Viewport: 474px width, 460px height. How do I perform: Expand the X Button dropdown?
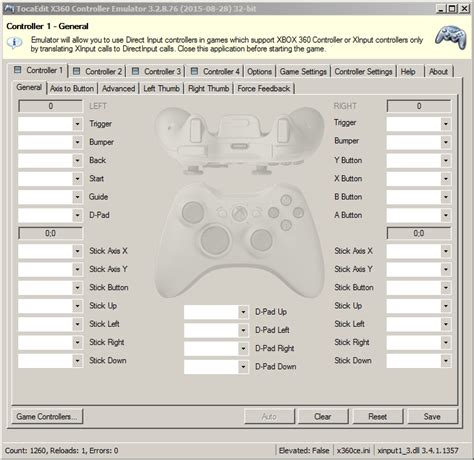pos(446,179)
